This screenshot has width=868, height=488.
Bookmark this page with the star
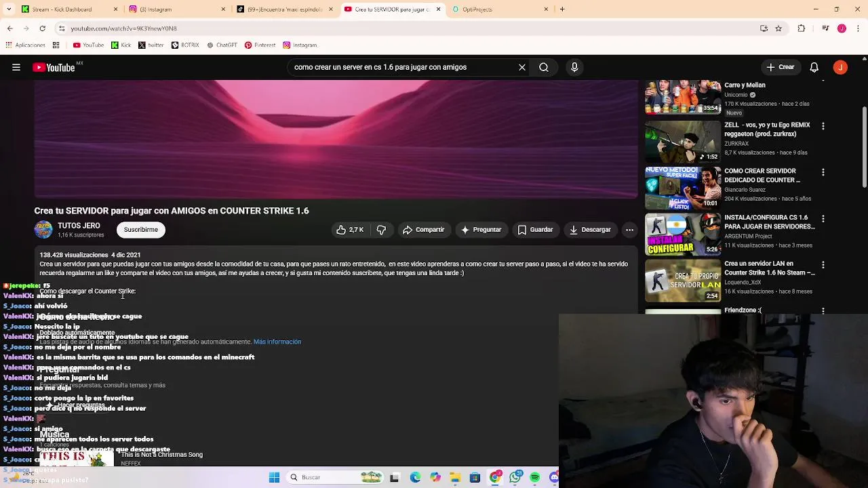(x=778, y=28)
